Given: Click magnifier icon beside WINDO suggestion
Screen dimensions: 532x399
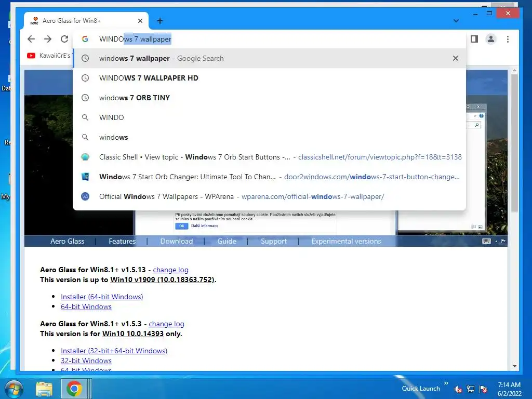Looking at the screenshot, I should [85, 117].
